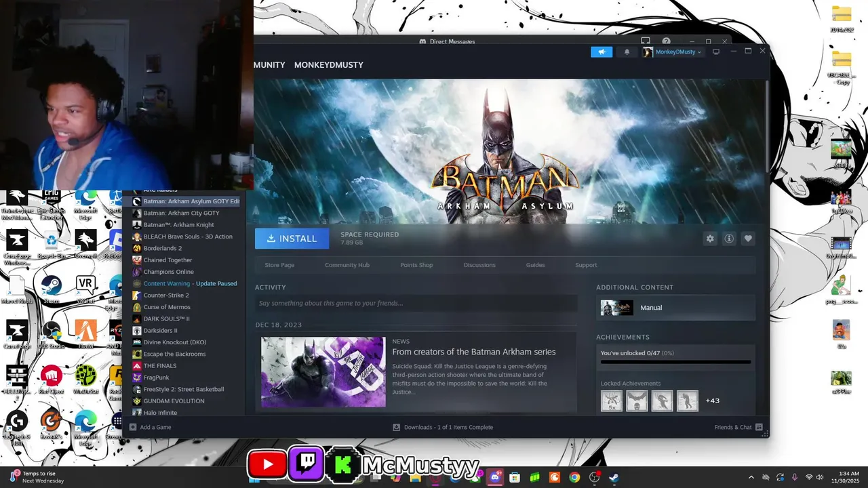Open the Guides tab

tap(535, 265)
